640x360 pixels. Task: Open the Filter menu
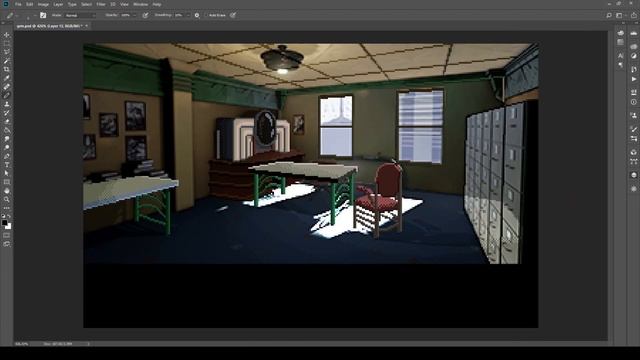(x=101, y=4)
